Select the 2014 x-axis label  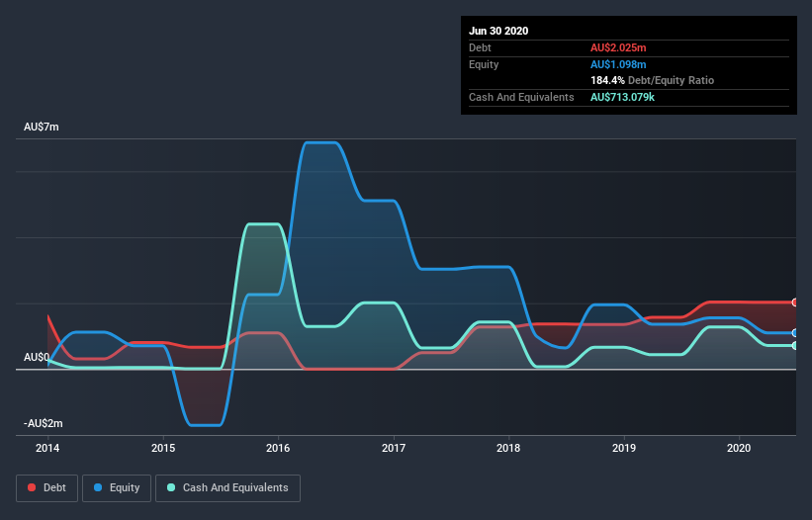click(47, 448)
